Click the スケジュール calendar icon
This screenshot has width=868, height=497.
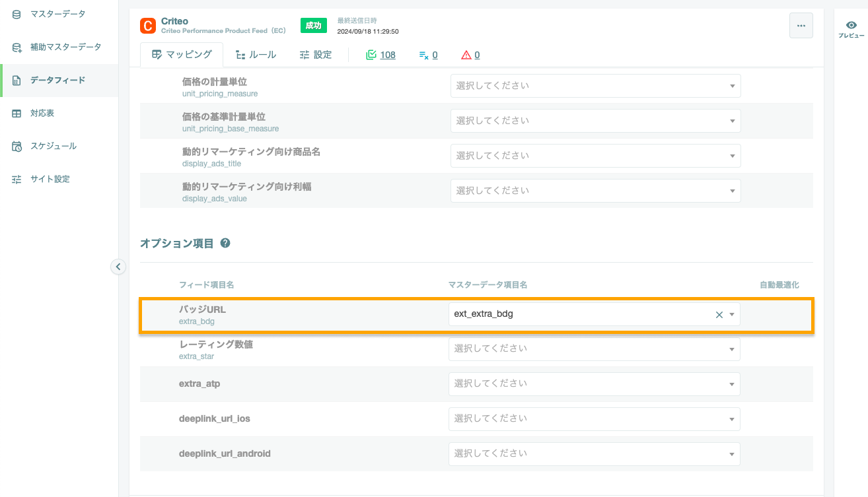17,146
